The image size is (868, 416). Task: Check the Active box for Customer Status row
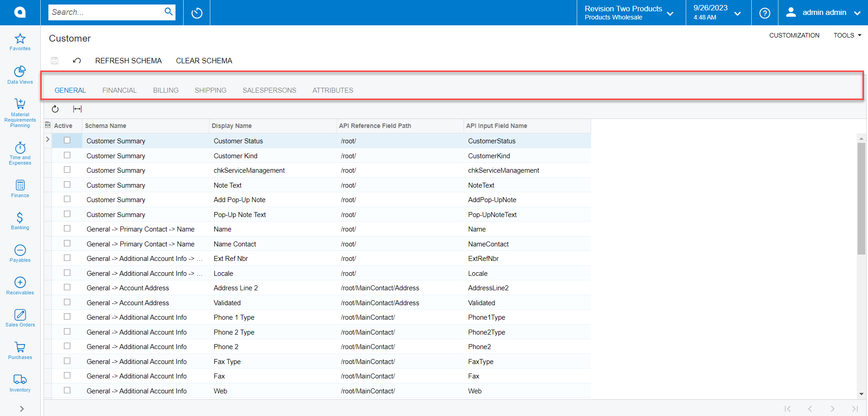tap(67, 141)
